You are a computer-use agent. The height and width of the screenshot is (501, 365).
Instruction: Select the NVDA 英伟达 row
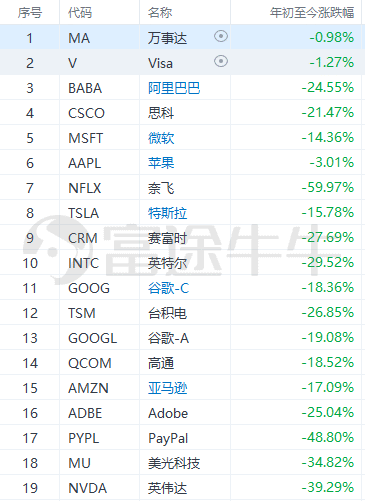182,487
